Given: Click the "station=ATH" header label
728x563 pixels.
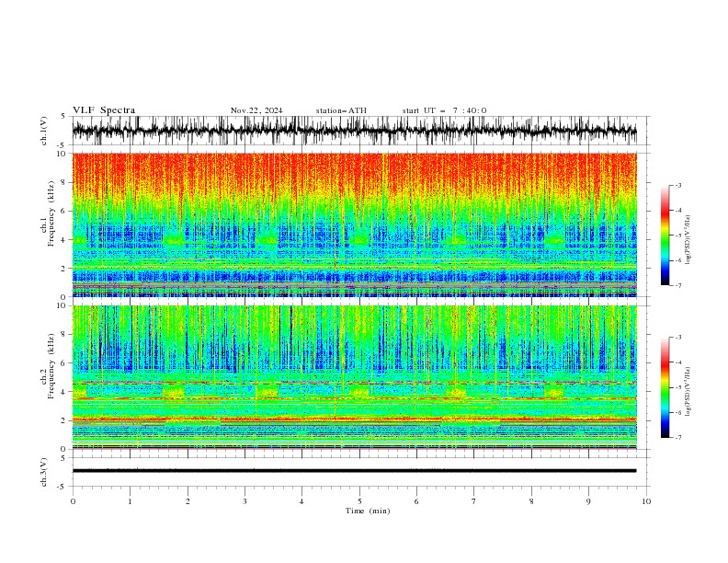Looking at the screenshot, I should 341,110.
